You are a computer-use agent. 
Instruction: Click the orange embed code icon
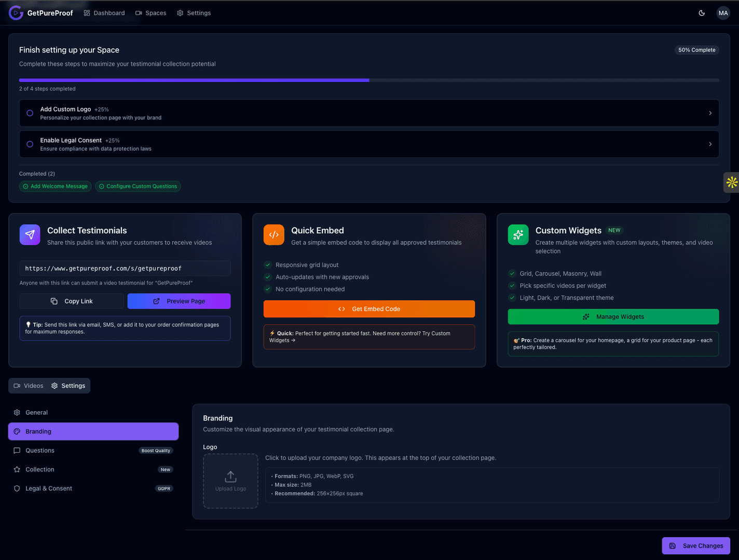[x=274, y=235]
